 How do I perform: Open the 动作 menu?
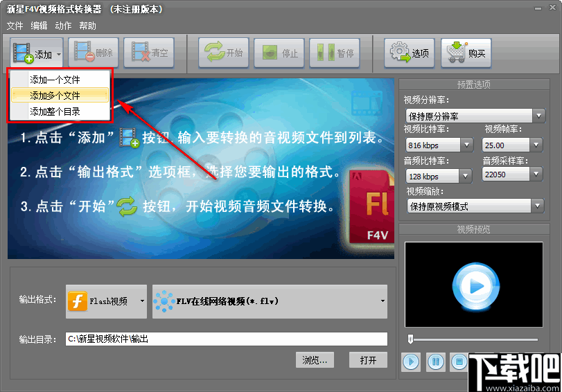pyautogui.click(x=64, y=26)
